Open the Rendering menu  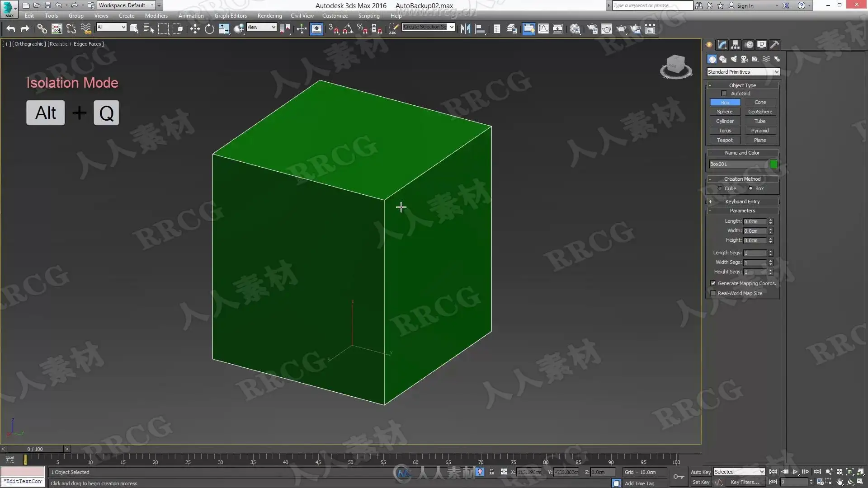pos(269,16)
